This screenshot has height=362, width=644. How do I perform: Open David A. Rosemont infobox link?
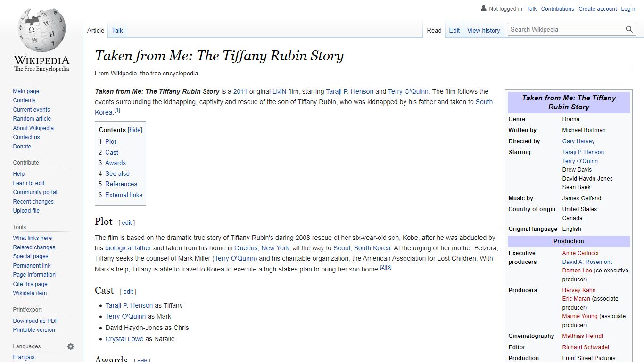587,262
